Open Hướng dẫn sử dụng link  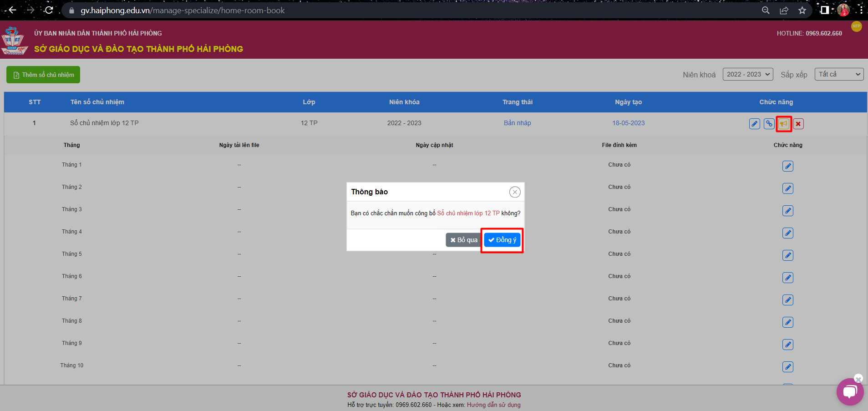pyautogui.click(x=493, y=405)
